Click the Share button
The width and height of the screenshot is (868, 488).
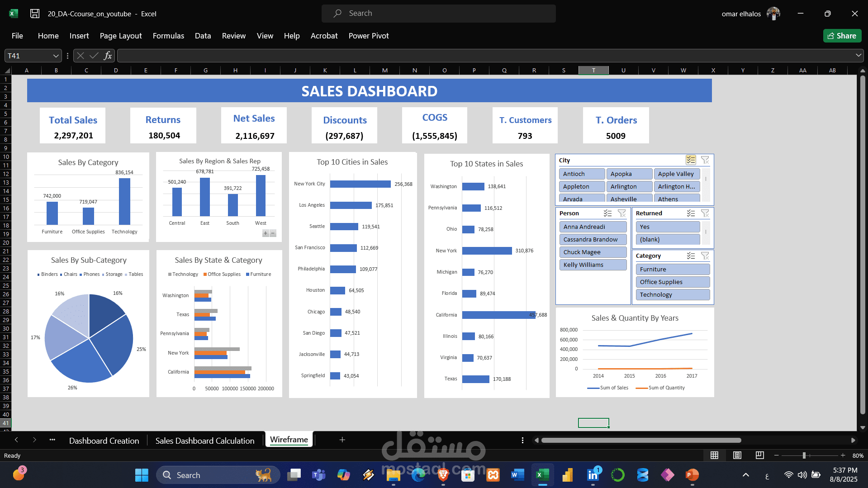842,36
